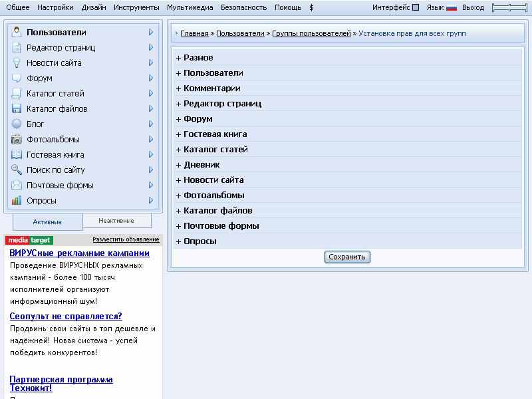
Task: Expand the Блог sidebar submenu arrow
Action: [x=151, y=124]
